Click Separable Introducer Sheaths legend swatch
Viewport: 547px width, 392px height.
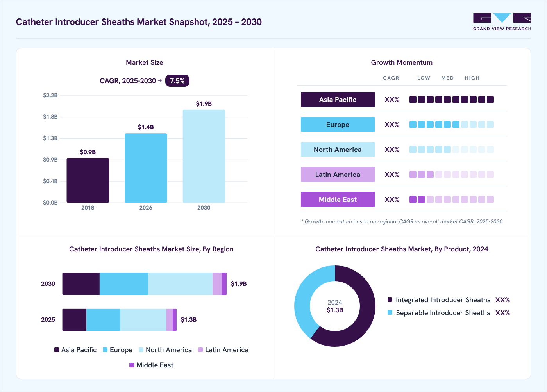[x=390, y=312]
